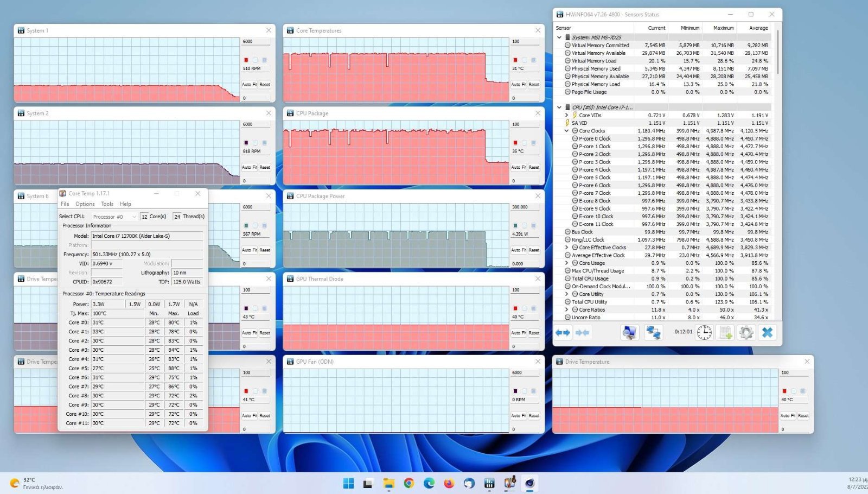
Task: Open the Select CPU Processor #0 dropdown
Action: pyautogui.click(x=114, y=217)
